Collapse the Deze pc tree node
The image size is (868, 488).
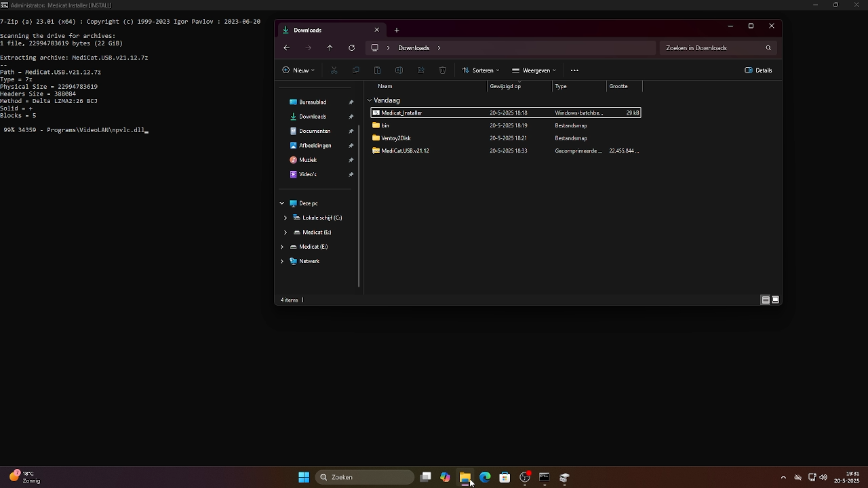click(x=282, y=203)
